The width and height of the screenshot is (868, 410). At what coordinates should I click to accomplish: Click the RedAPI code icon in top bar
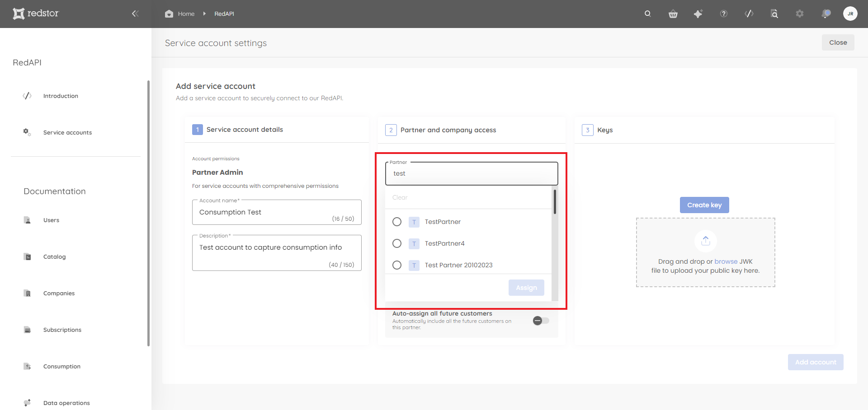coord(749,14)
